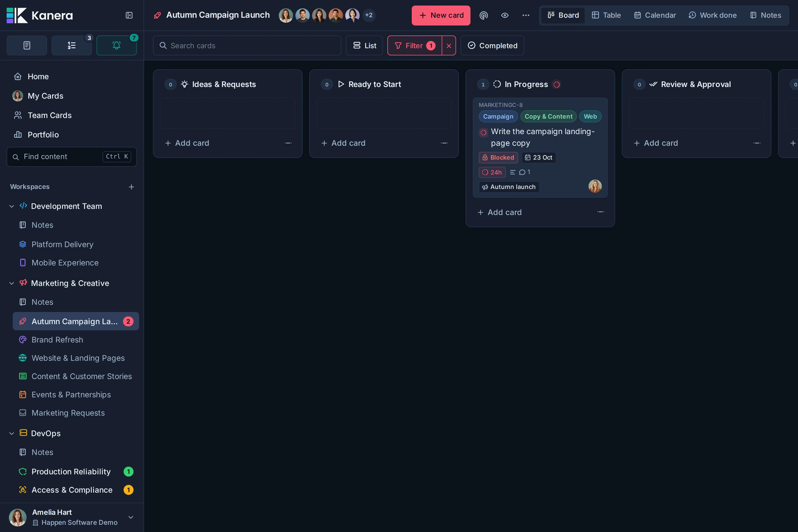798x532 pixels.
Task: Open the notifications bell with badge 7
Action: [117, 45]
